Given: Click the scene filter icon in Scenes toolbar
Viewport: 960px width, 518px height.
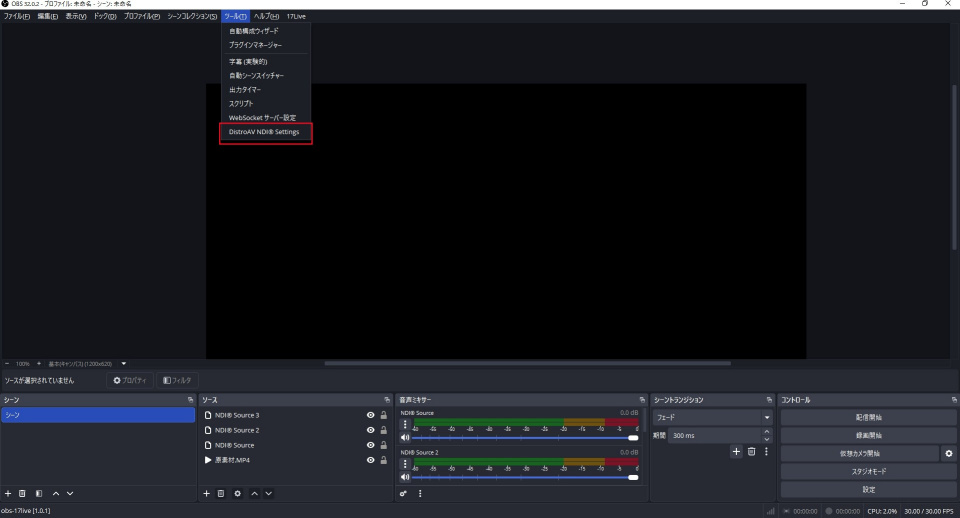Looking at the screenshot, I should (x=39, y=493).
